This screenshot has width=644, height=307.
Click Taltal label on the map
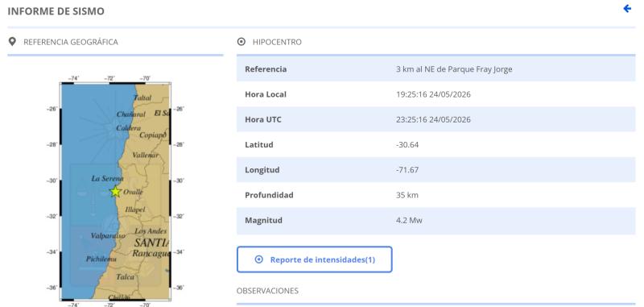pos(142,97)
